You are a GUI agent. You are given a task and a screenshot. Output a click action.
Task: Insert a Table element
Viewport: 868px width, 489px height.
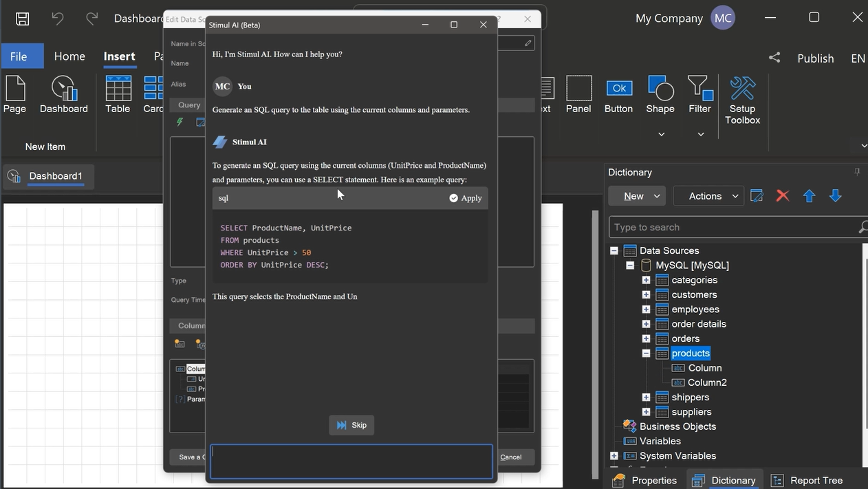pyautogui.click(x=118, y=95)
